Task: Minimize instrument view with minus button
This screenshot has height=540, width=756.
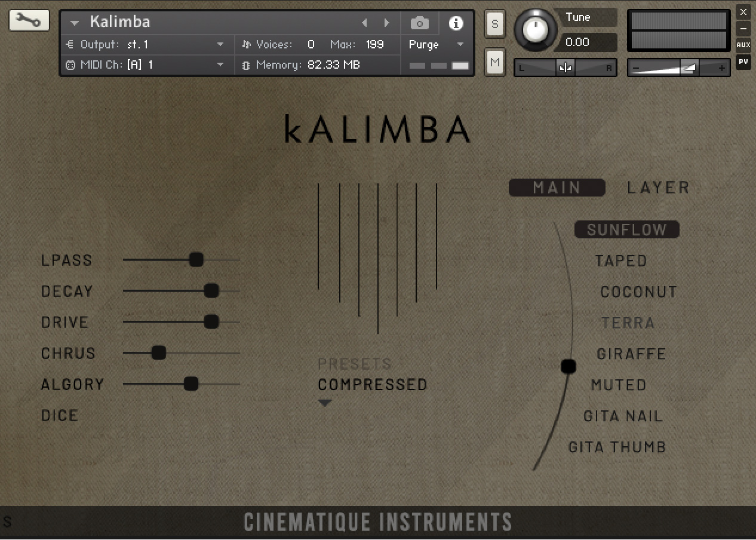Action: pos(743,28)
